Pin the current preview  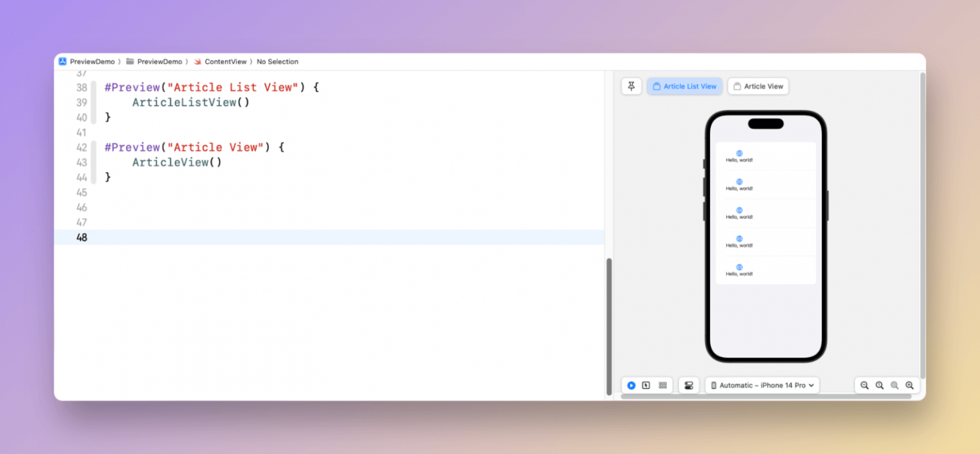(x=631, y=86)
